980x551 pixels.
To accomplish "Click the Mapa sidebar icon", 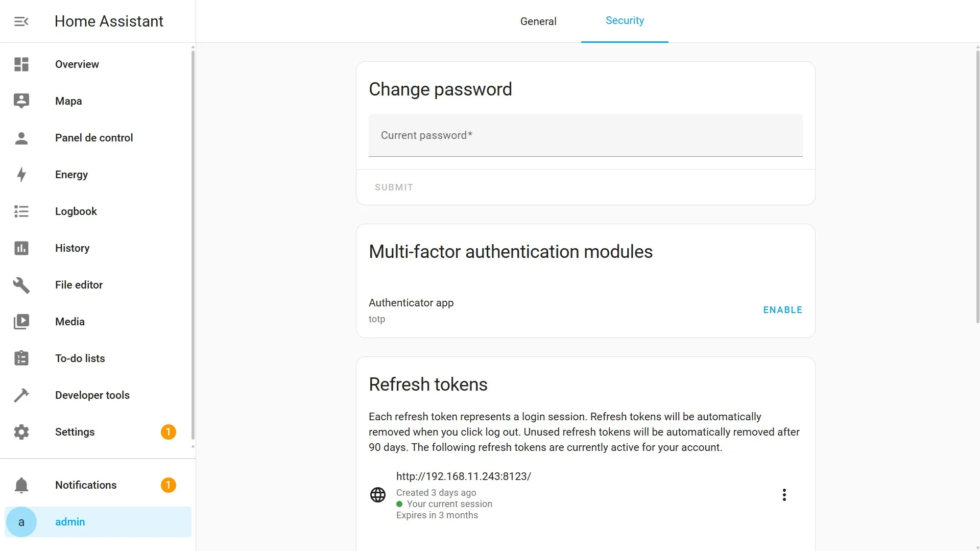I will point(21,101).
